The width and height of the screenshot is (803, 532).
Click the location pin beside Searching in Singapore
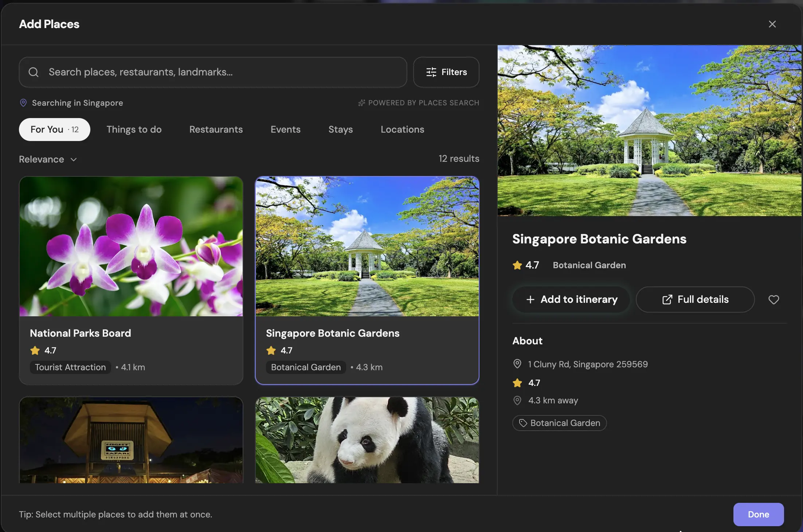point(23,103)
